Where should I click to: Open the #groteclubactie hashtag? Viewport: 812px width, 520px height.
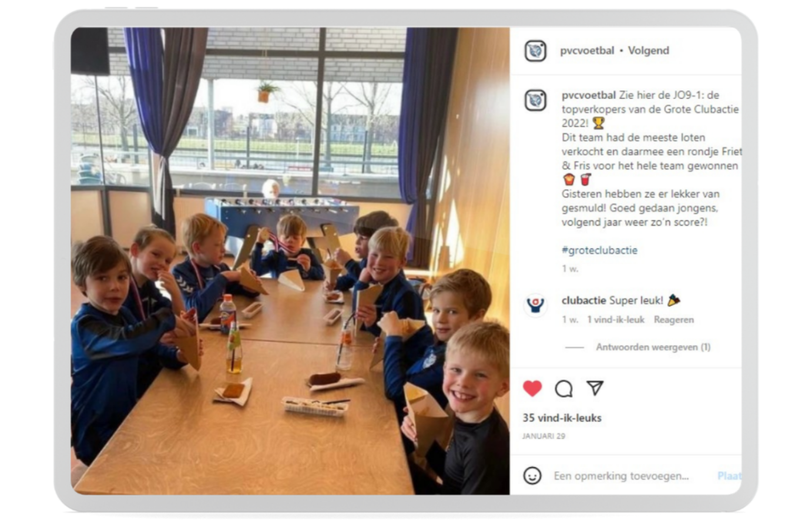[599, 250]
